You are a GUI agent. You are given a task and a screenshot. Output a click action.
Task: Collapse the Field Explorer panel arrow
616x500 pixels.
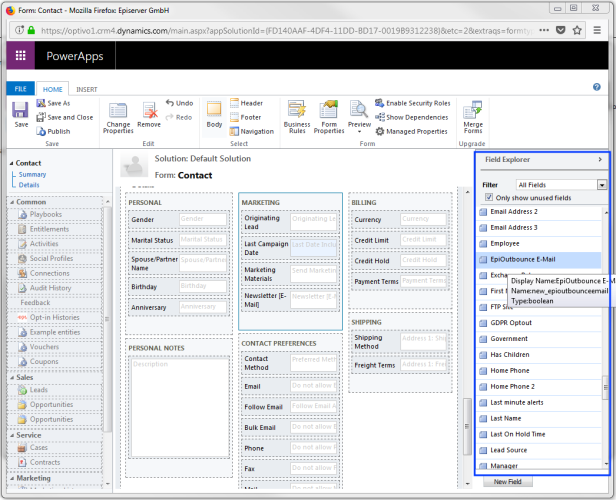click(x=598, y=159)
